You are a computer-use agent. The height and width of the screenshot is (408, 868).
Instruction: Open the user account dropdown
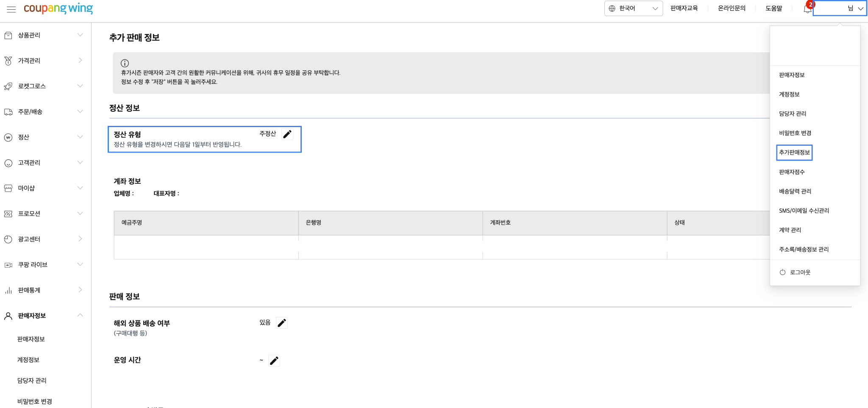[x=840, y=8]
